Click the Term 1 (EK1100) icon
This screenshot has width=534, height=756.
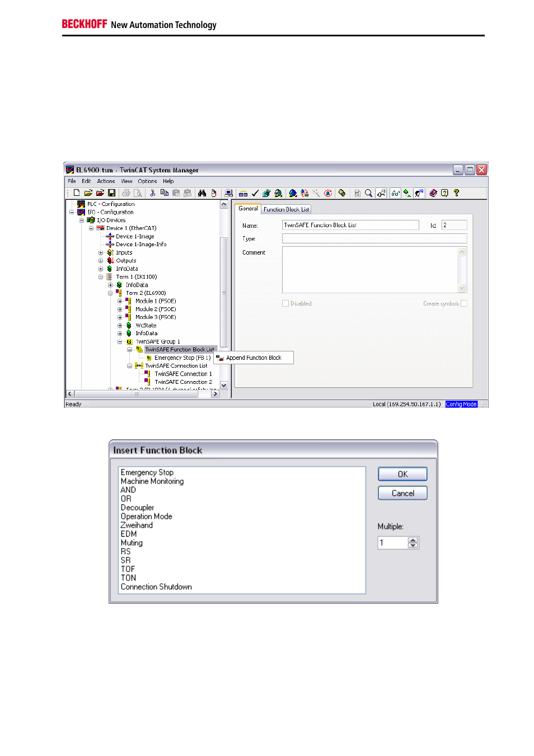109,277
